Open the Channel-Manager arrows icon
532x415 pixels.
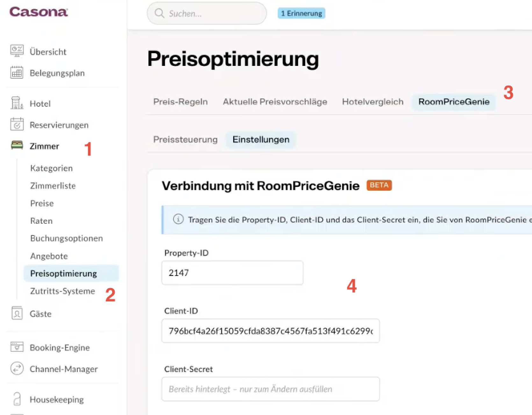coord(17,369)
